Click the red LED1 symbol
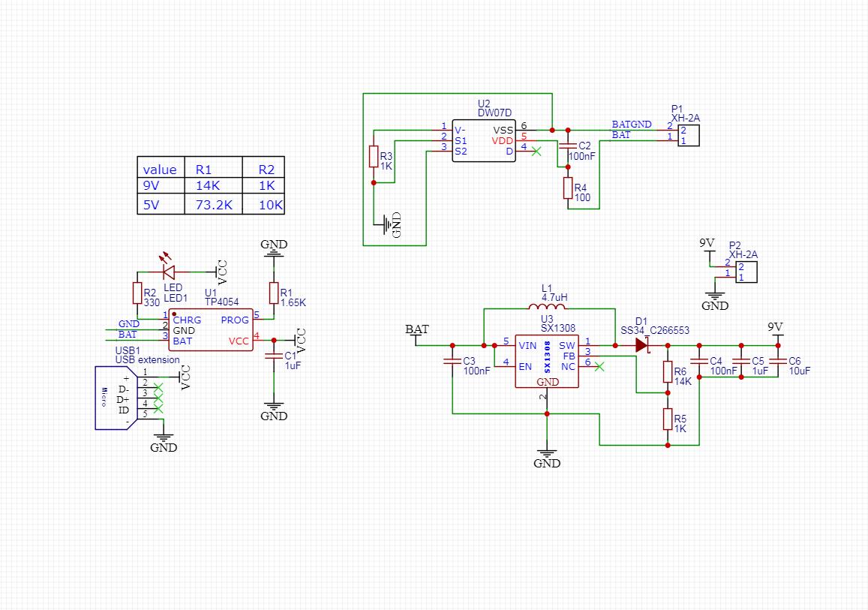Viewport: 868px width, 610px height. (168, 271)
